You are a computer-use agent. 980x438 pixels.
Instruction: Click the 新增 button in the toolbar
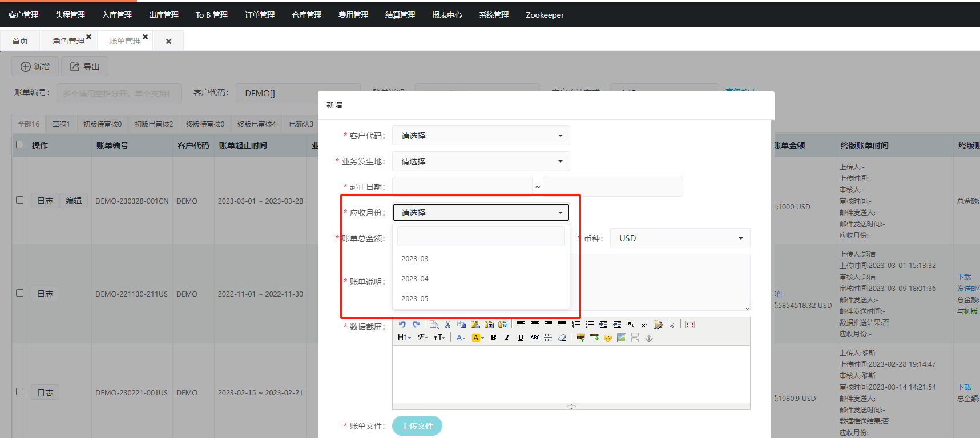[35, 67]
